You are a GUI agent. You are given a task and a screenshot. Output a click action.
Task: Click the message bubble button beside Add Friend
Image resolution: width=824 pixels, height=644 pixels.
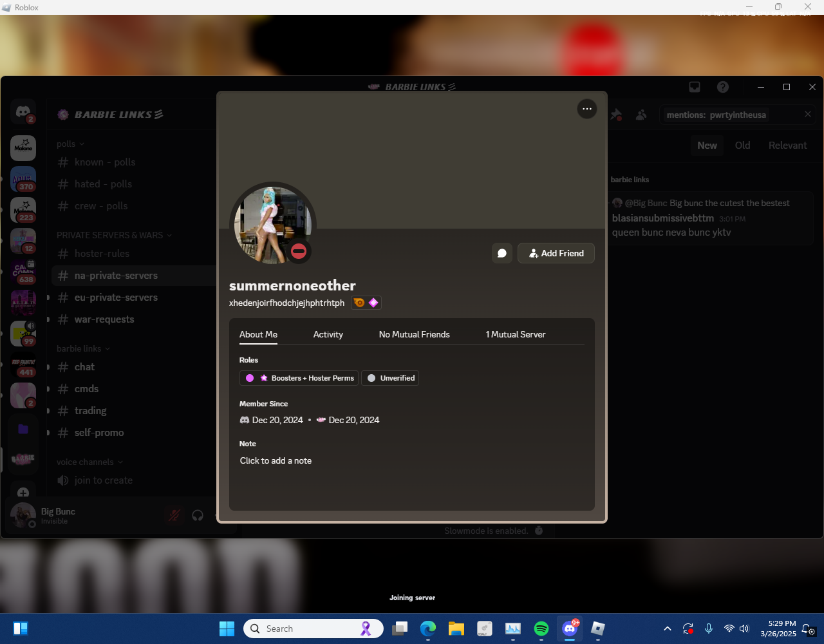pos(502,253)
